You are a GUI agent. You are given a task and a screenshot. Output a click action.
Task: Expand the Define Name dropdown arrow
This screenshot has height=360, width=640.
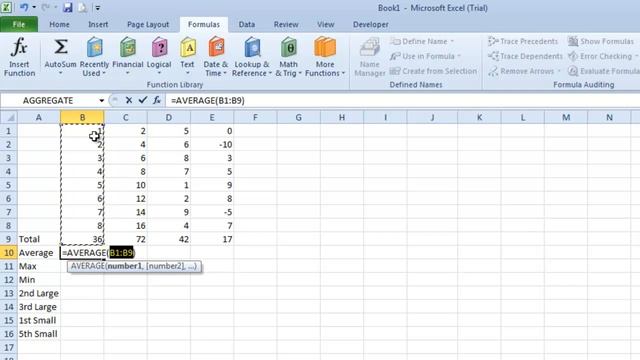[x=452, y=42]
